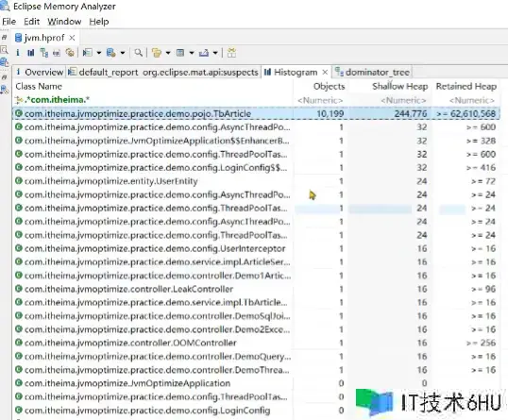508x420 pixels.
Task: Open the dominator tree toolbar icon
Action: point(44,53)
